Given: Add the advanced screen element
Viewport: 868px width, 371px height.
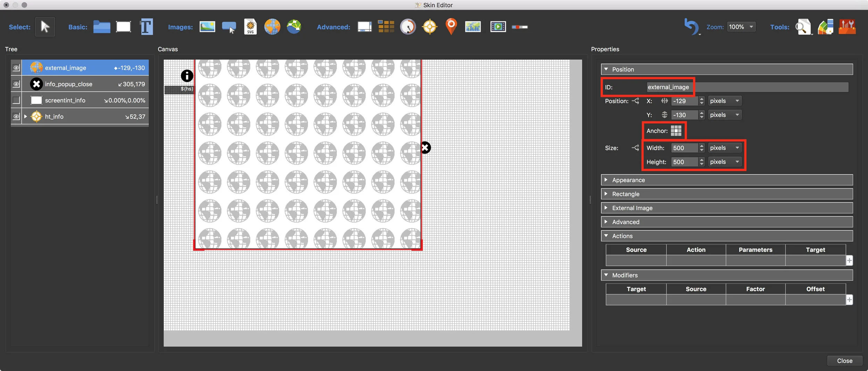Looking at the screenshot, I should (x=365, y=27).
